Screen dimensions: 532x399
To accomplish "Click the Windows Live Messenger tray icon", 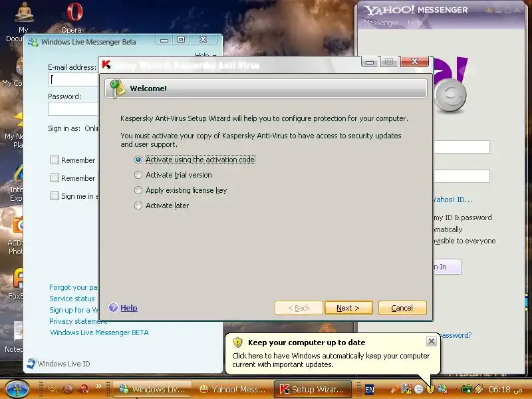I will [442, 389].
